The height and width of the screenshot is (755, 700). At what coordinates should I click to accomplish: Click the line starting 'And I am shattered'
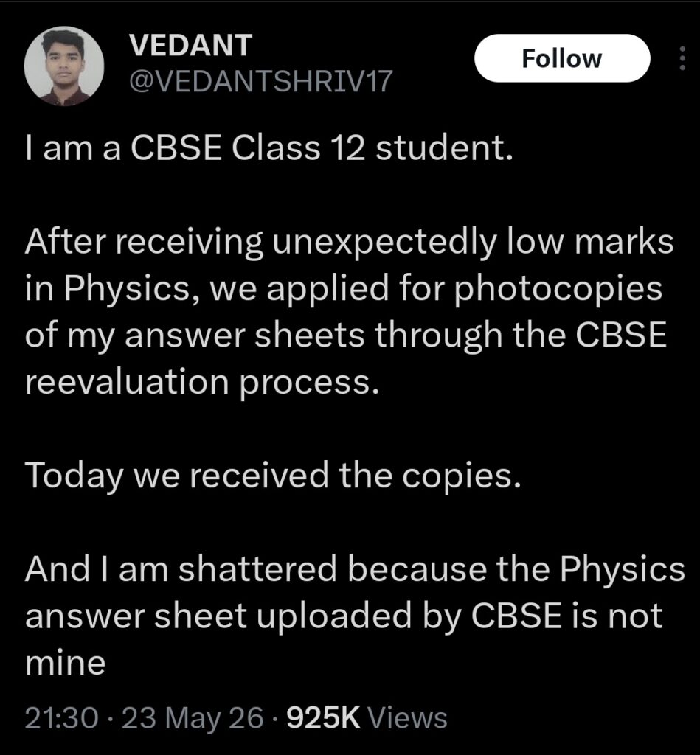[x=355, y=569]
